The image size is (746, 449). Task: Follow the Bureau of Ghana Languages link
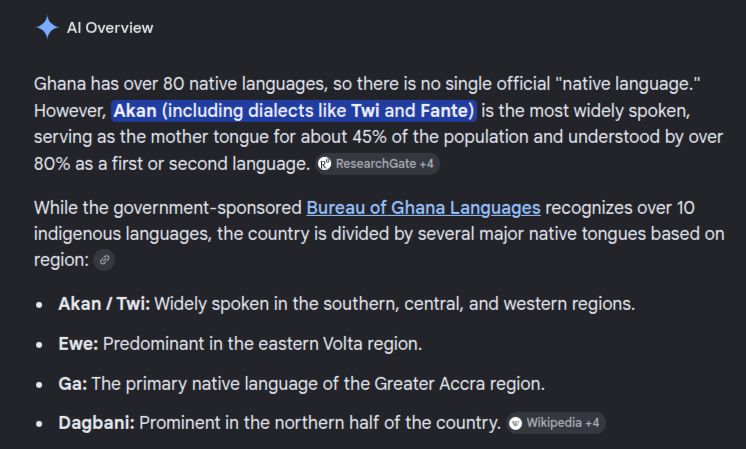pos(423,208)
